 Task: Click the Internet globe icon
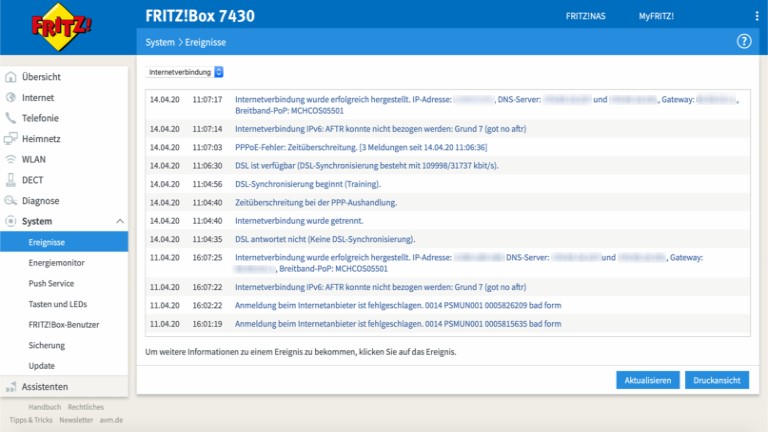[11, 98]
